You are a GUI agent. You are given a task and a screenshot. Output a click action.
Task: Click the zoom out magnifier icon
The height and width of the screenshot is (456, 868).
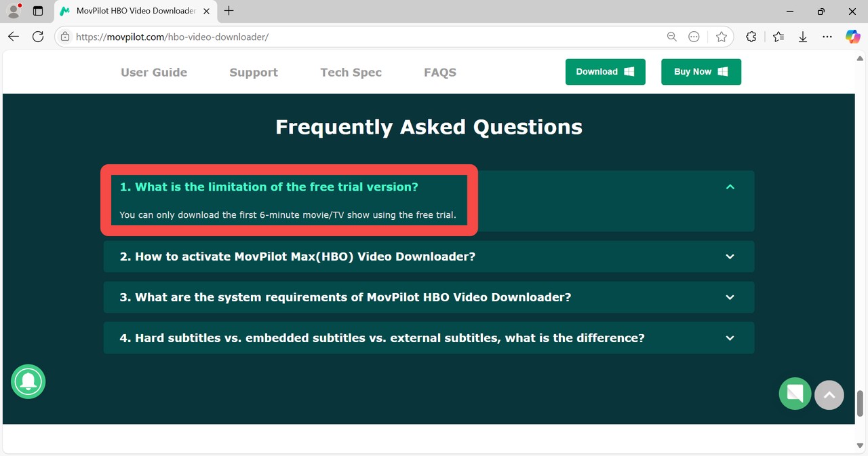click(672, 37)
